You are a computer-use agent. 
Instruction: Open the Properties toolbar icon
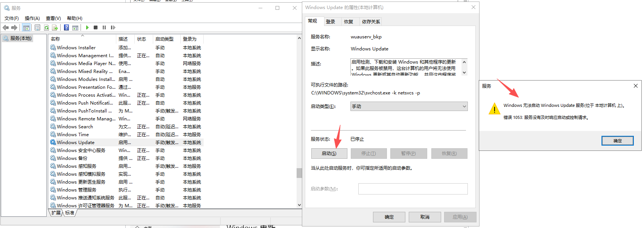point(37,27)
